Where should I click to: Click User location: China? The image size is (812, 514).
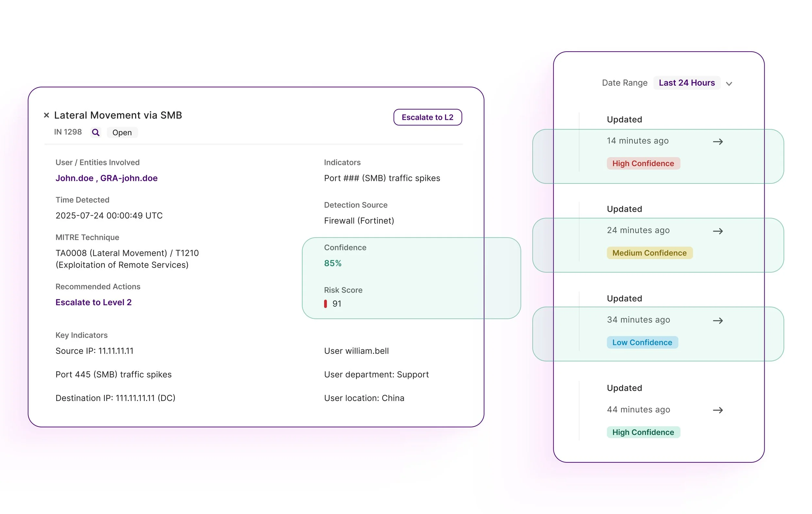364,398
